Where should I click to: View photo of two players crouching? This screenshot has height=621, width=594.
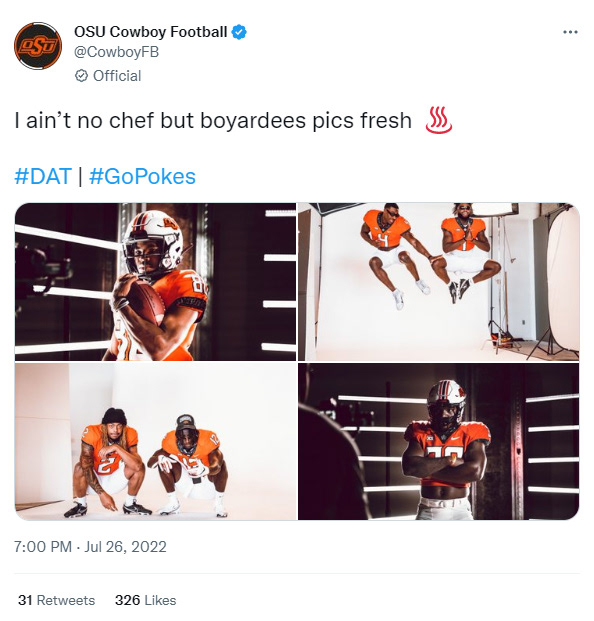(155, 442)
